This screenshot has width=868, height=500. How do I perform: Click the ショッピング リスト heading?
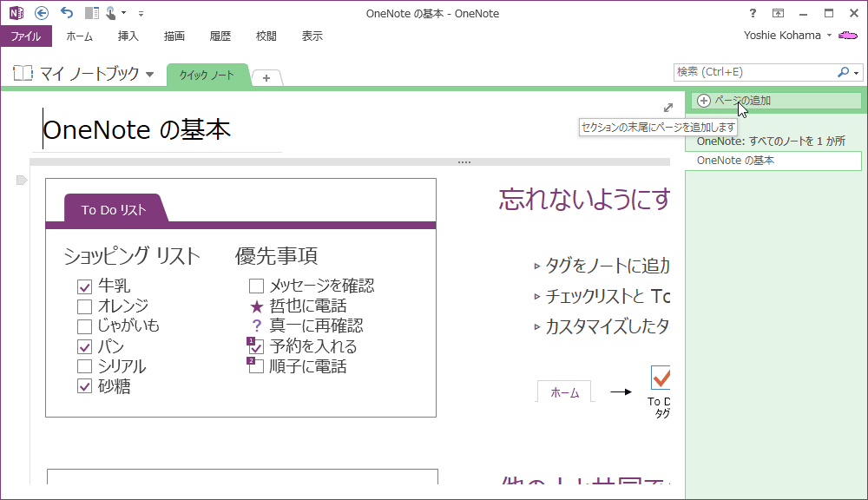coord(132,256)
